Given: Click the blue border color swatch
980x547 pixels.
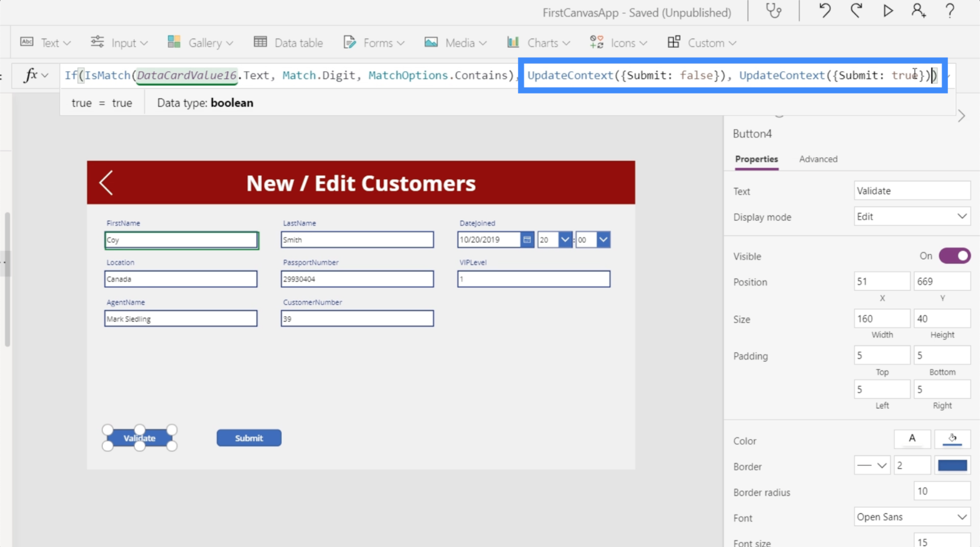Looking at the screenshot, I should 952,465.
